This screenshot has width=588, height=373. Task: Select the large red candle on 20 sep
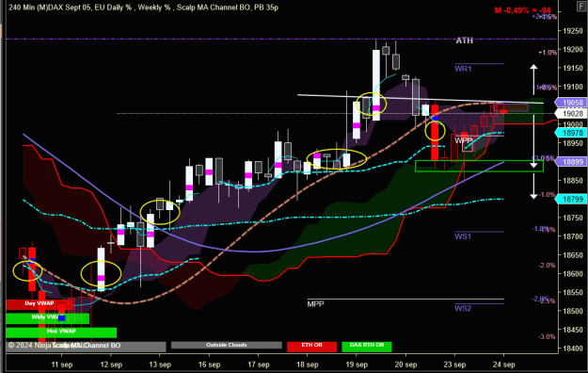pos(435,132)
